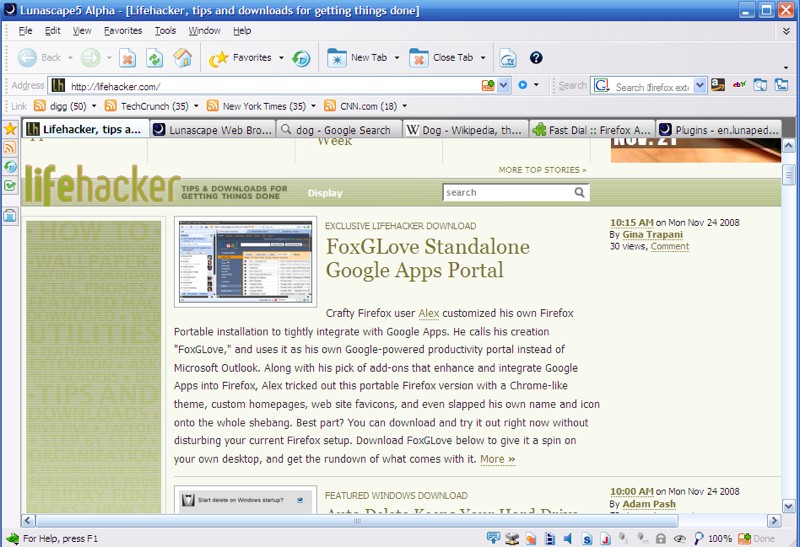Expand the Close Tab dropdown arrow
Screen dimensions: 800x547
tap(483, 58)
